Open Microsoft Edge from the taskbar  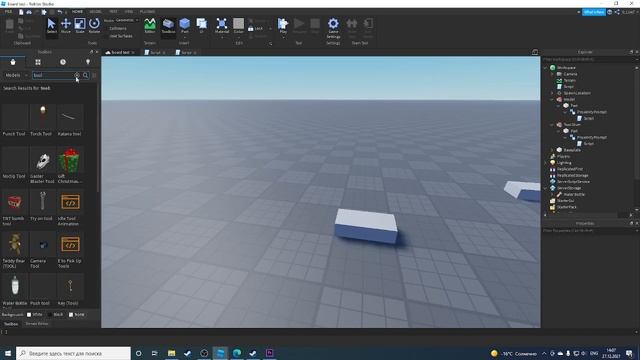[x=237, y=353]
